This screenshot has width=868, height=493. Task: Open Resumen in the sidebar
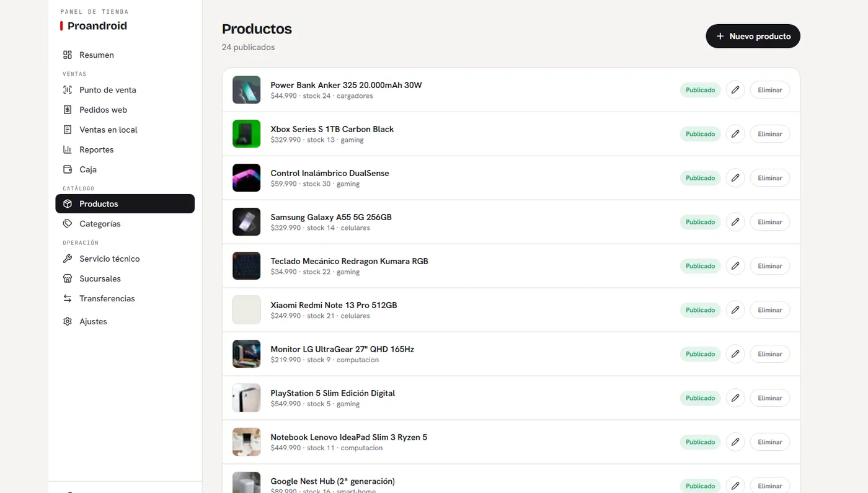pyautogui.click(x=125, y=55)
